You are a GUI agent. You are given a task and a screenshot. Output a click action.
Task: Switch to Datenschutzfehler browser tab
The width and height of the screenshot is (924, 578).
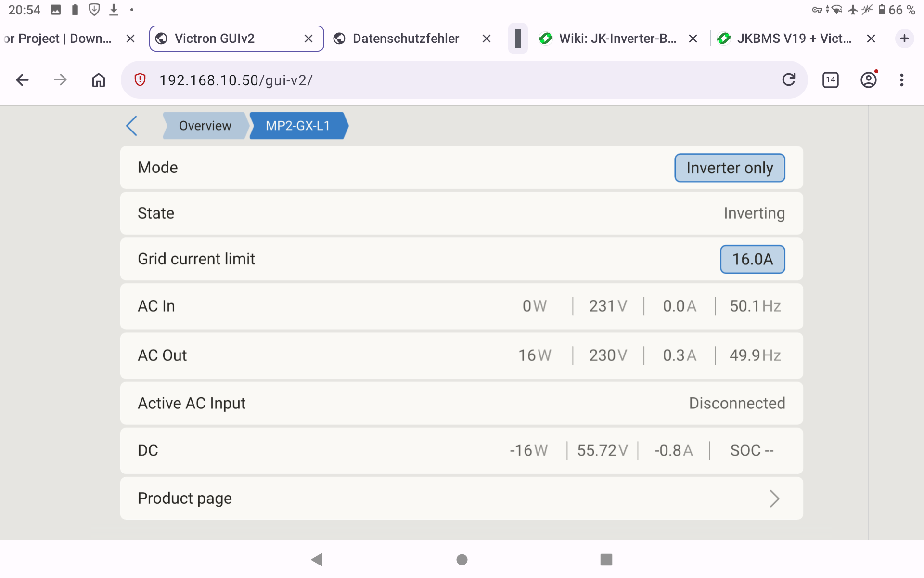(x=405, y=39)
